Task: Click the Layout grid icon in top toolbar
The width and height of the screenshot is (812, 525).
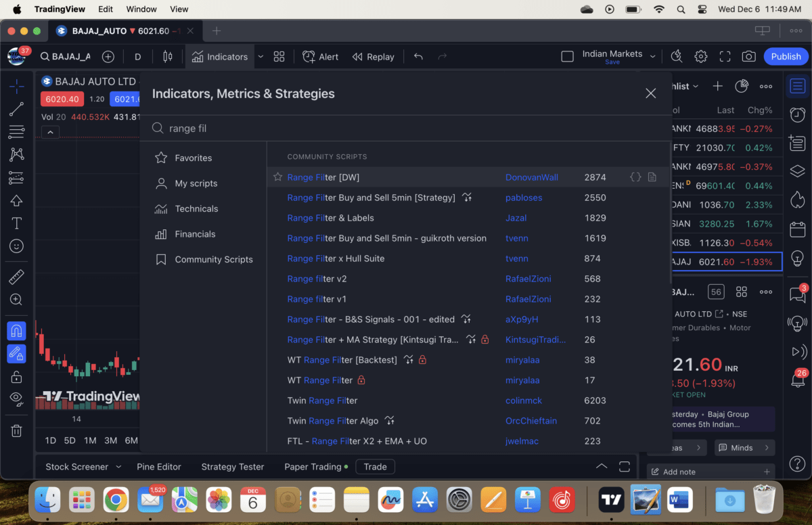Action: [279, 57]
